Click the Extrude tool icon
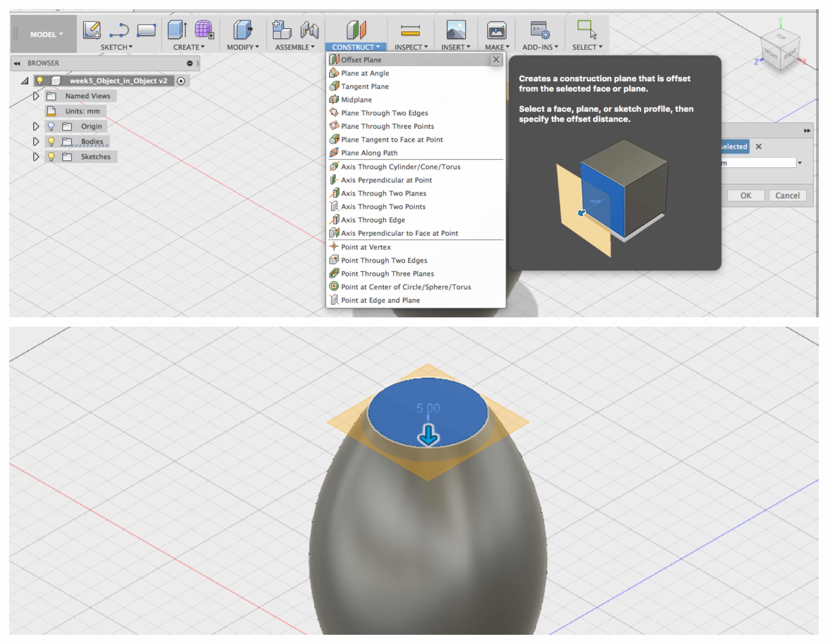 click(177, 30)
